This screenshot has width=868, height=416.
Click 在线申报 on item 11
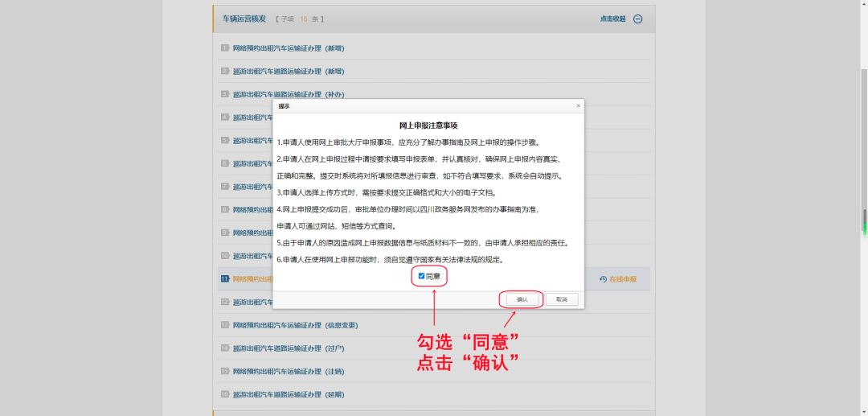pos(622,279)
